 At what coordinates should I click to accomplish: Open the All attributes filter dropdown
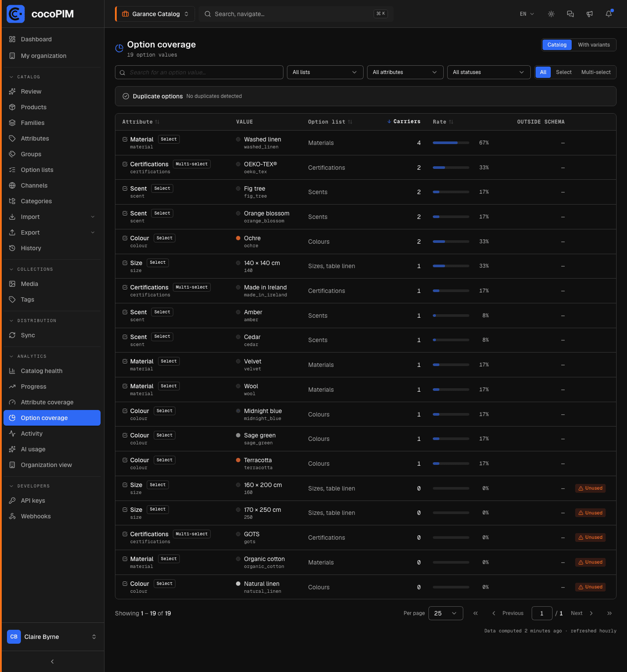click(405, 72)
